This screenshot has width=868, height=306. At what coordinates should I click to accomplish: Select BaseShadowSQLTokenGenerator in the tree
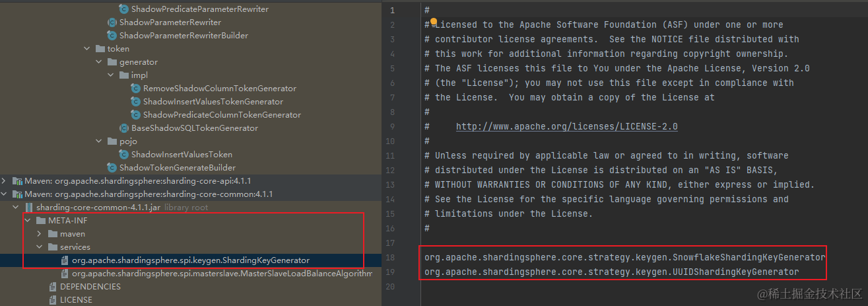195,128
